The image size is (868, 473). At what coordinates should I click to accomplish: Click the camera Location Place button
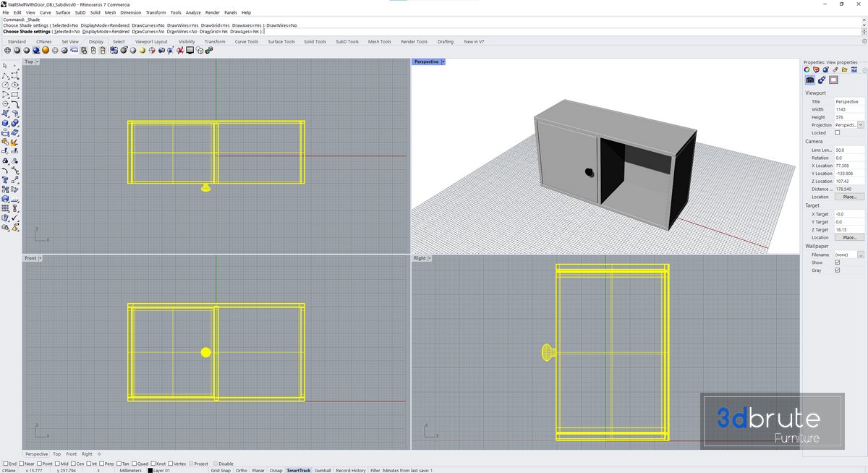point(849,197)
